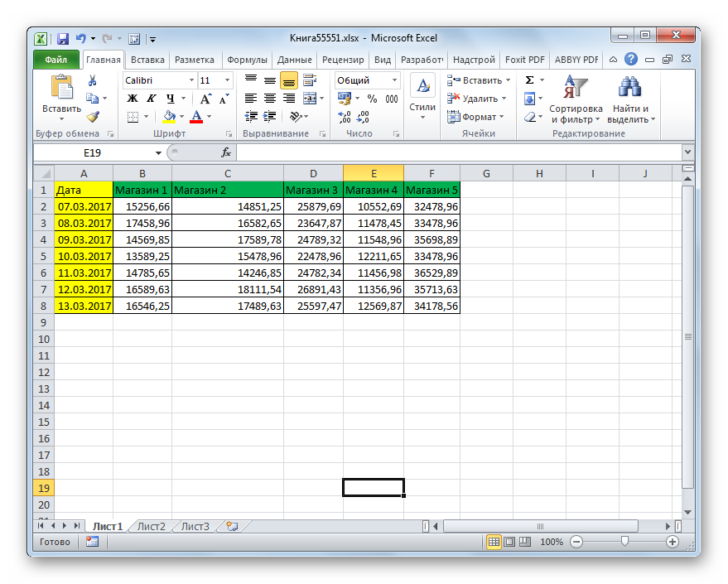Open Excel help question mark
This screenshot has width=728, height=584.
[x=630, y=60]
